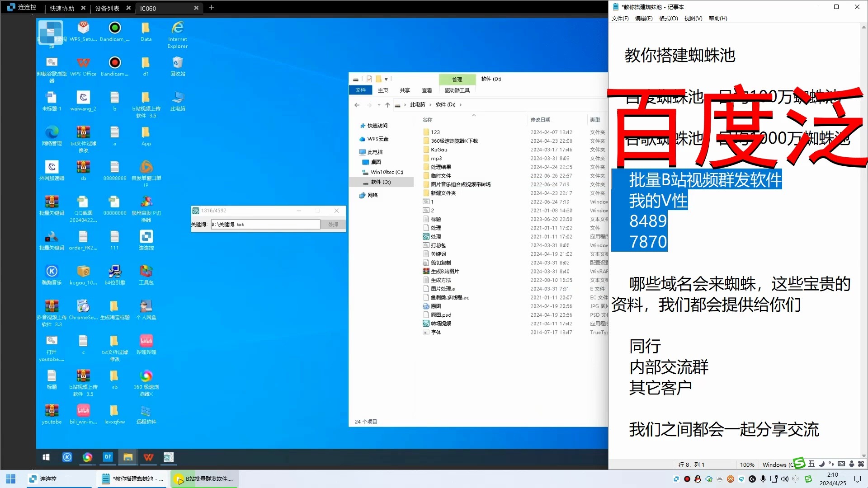Expand the chevron before 此电脑 in the address bar
Image resolution: width=868 pixels, height=488 pixels.
(405, 105)
